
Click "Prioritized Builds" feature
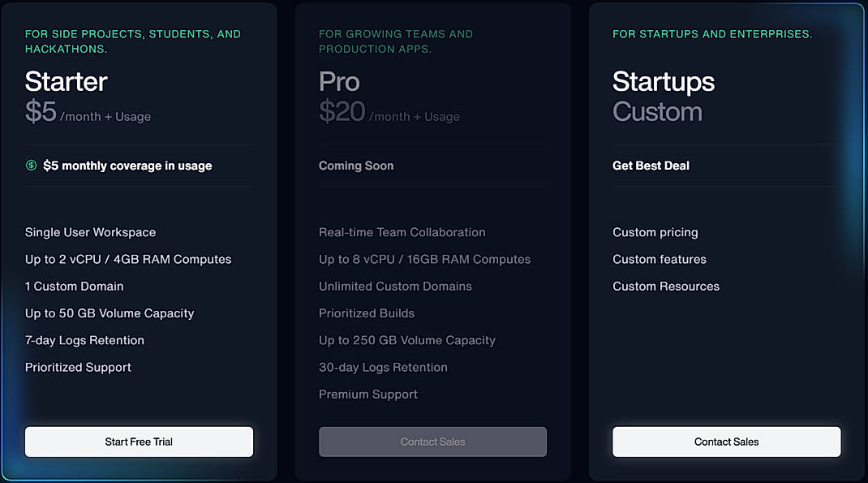(367, 313)
